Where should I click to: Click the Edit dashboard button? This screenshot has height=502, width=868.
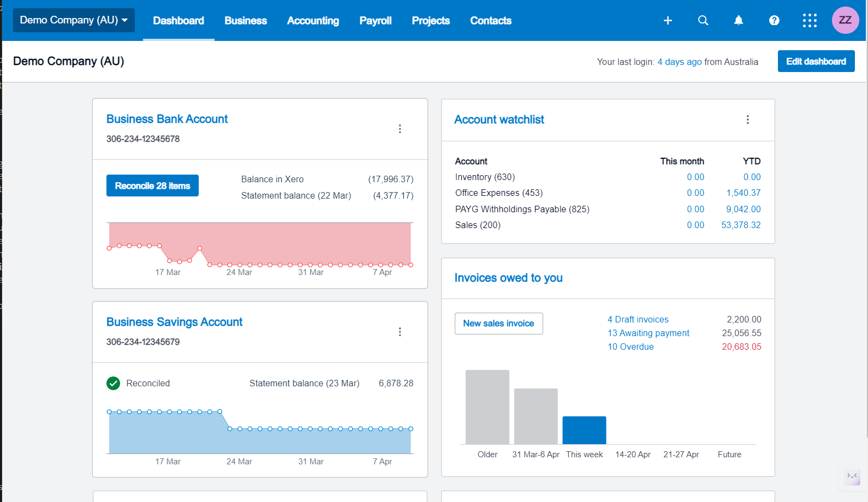[816, 62]
